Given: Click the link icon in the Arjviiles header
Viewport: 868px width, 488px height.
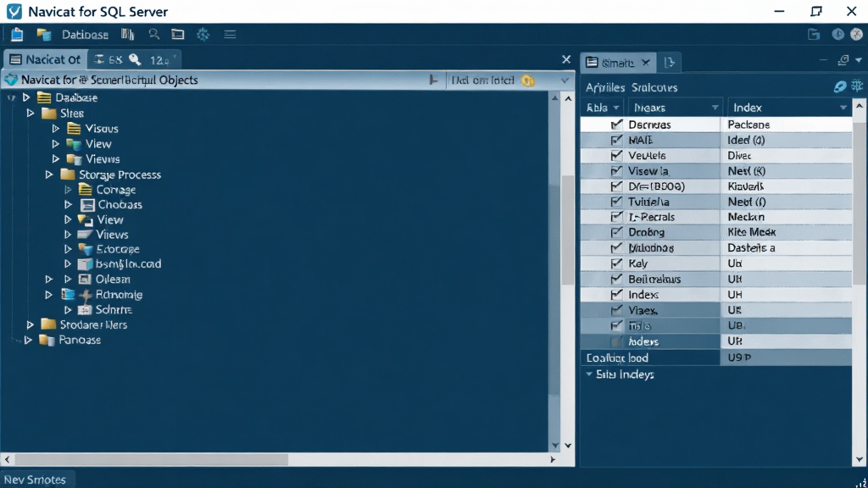Looking at the screenshot, I should click(840, 86).
